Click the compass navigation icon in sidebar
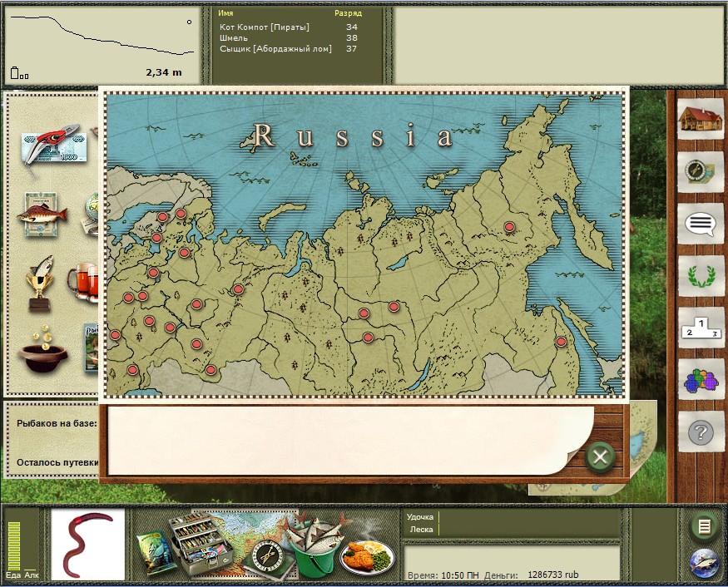728x587 pixels. 700,171
